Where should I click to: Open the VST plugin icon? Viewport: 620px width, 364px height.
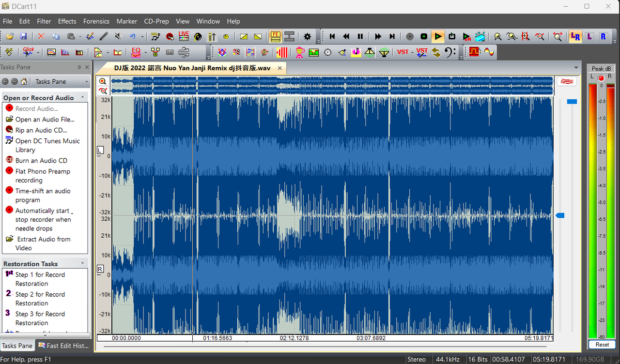[403, 52]
